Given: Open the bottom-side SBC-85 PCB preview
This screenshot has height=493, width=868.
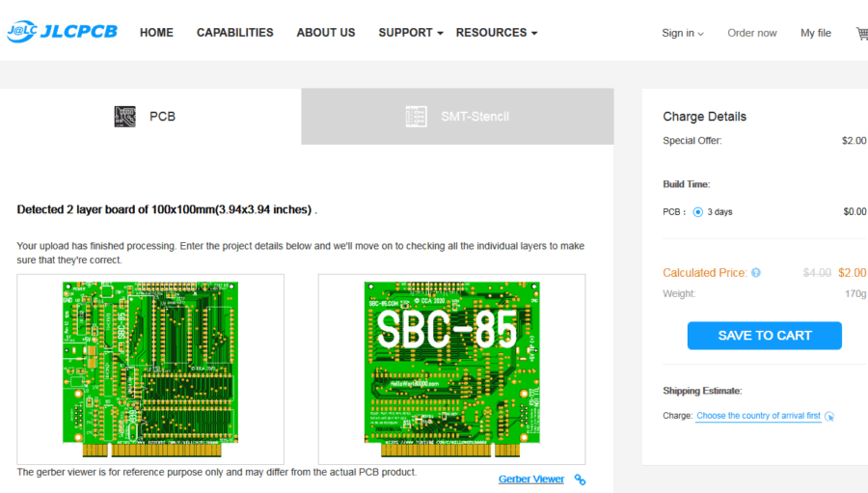Looking at the screenshot, I should (x=451, y=369).
